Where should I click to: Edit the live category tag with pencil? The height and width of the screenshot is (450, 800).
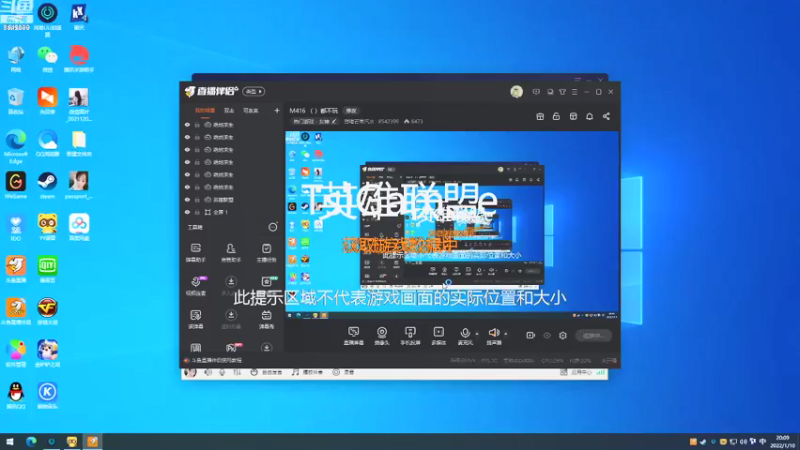point(315,121)
